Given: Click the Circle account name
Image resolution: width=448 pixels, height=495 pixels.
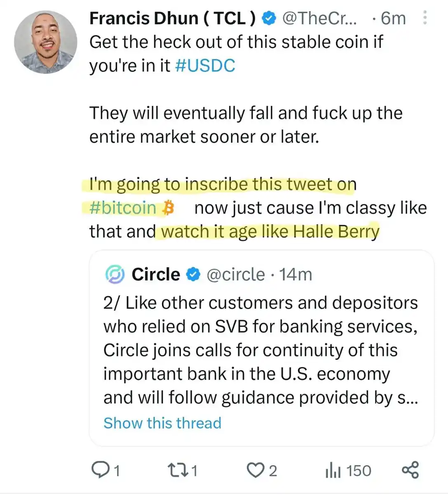Looking at the screenshot, I should point(156,274).
